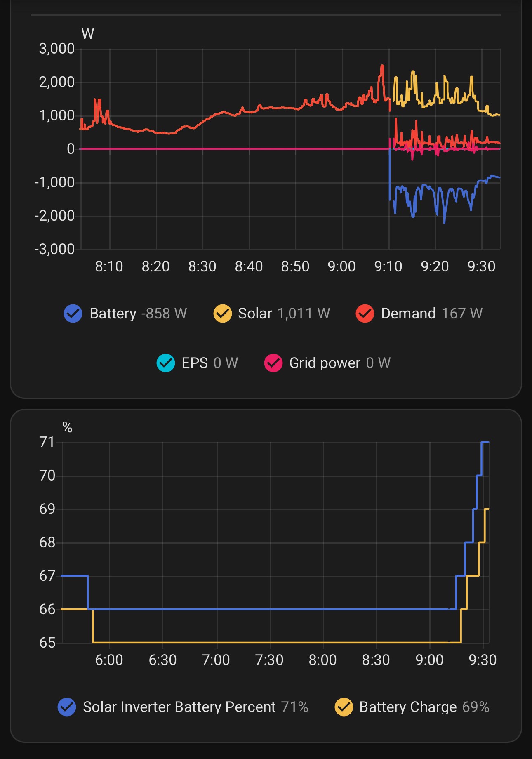Click the 71% inverter battery value
The width and height of the screenshot is (532, 759).
295,707
